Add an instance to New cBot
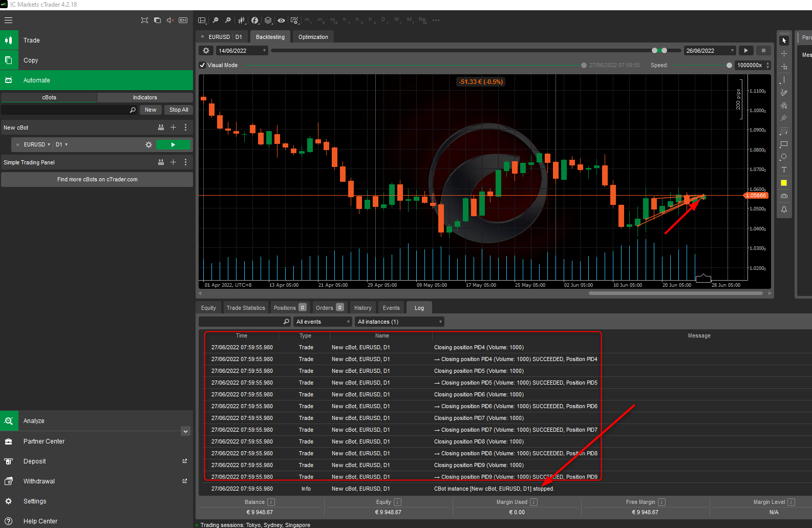This screenshot has width=812, height=528. pyautogui.click(x=173, y=128)
